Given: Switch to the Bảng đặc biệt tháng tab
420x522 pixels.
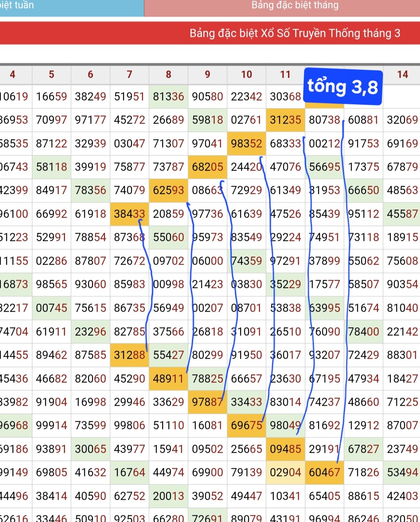Looking at the screenshot, I should (294, 6).
